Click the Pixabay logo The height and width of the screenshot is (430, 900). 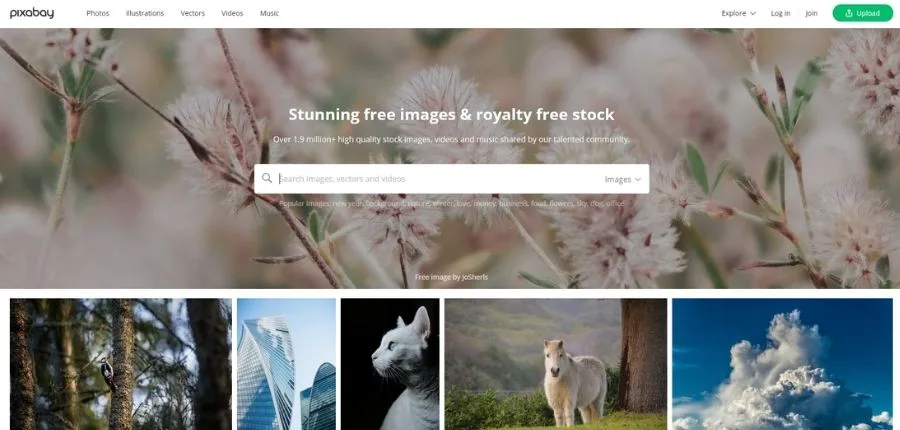point(32,13)
